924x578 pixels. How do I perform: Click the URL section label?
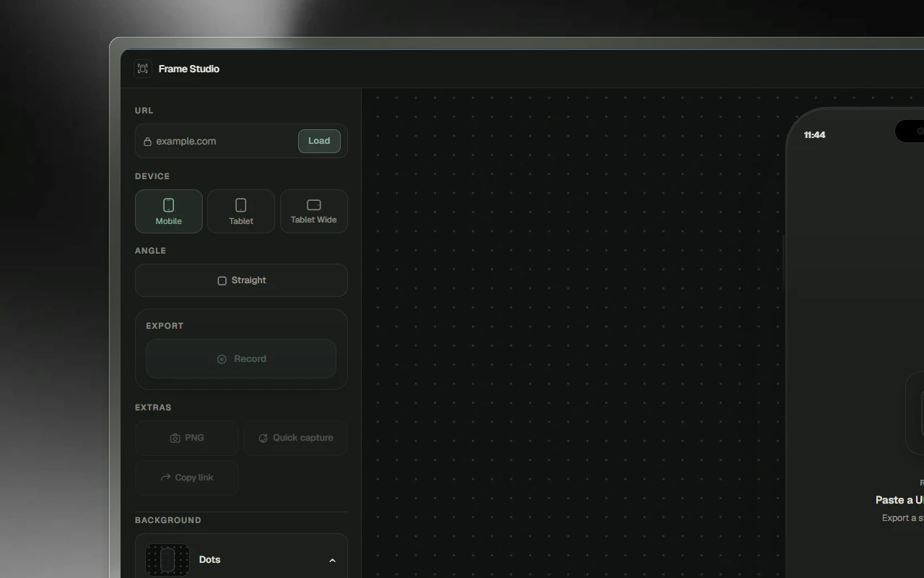pyautogui.click(x=144, y=111)
